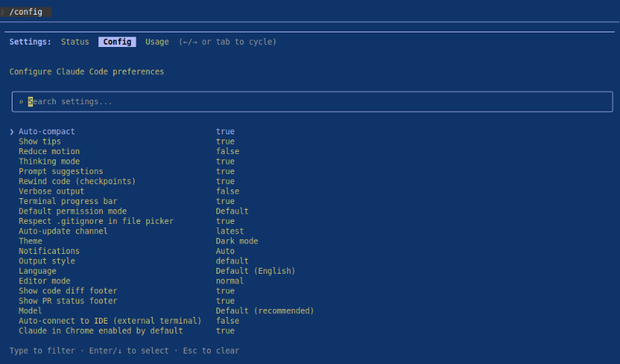Toggle Rewind code (checkpoints) true value

[225, 181]
